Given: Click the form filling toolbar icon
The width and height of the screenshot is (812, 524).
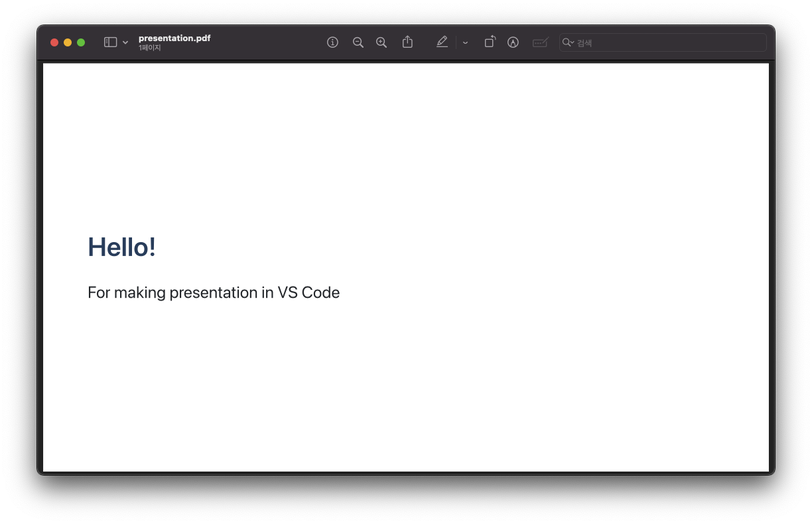Looking at the screenshot, I should pyautogui.click(x=541, y=42).
